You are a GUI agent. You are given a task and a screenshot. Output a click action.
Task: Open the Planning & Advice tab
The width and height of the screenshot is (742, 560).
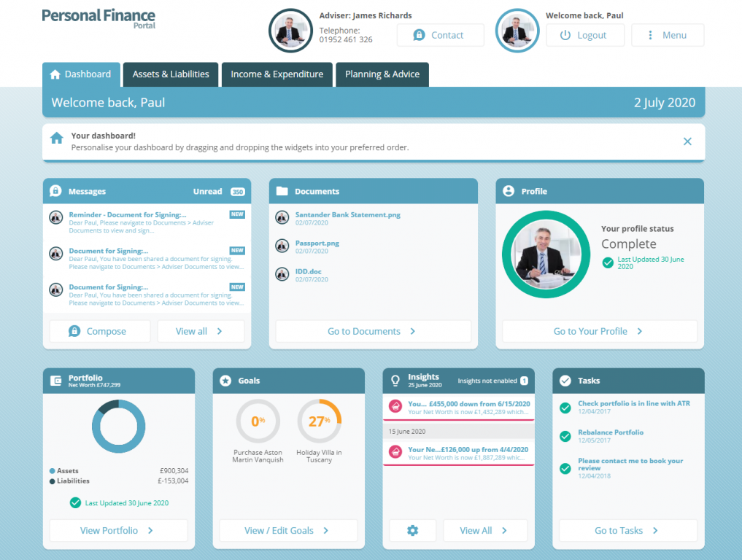(x=382, y=74)
